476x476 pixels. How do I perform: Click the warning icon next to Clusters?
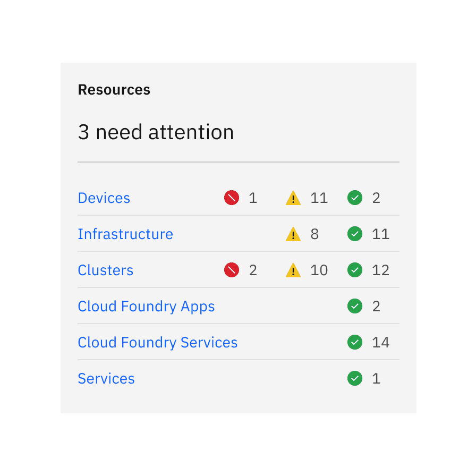(293, 270)
